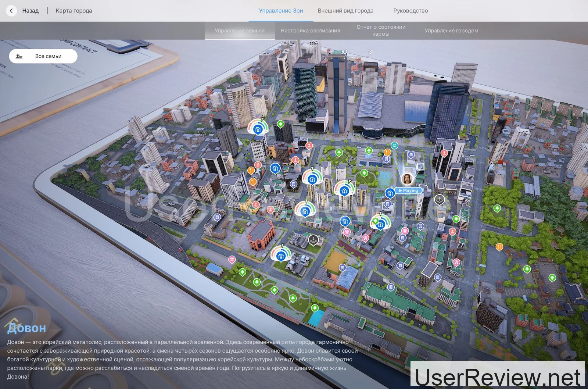
Task: Open the "Руководство" tab
Action: 410,11
